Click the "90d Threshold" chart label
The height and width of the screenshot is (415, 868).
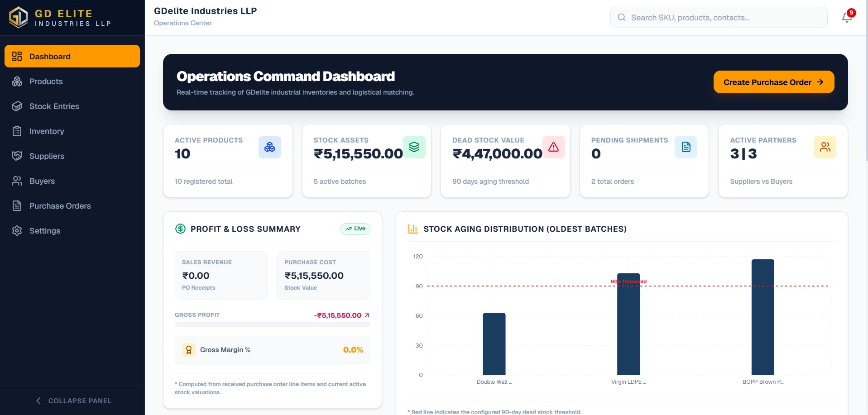click(628, 281)
